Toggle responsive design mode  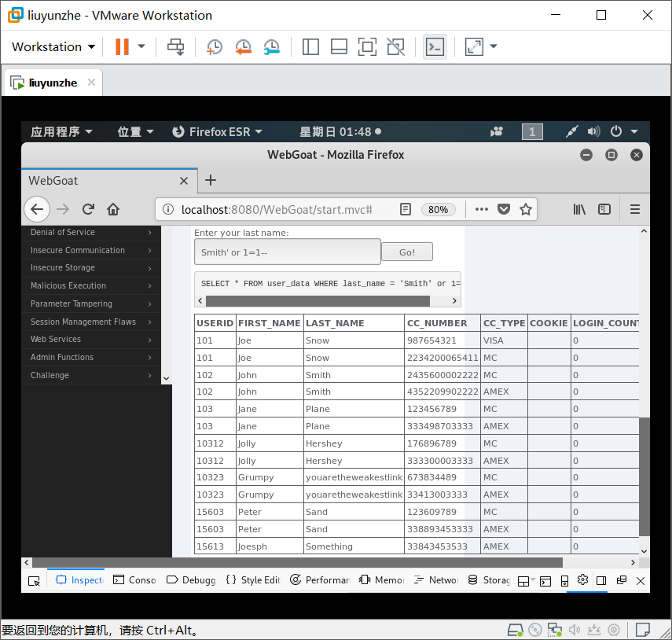click(x=565, y=581)
